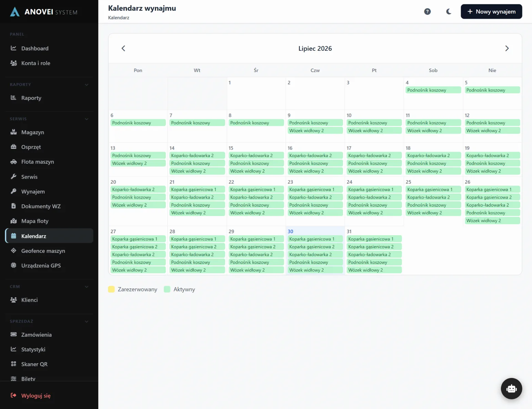Click the Nowy wynajem button
This screenshot has width=532, height=409.
[491, 12]
